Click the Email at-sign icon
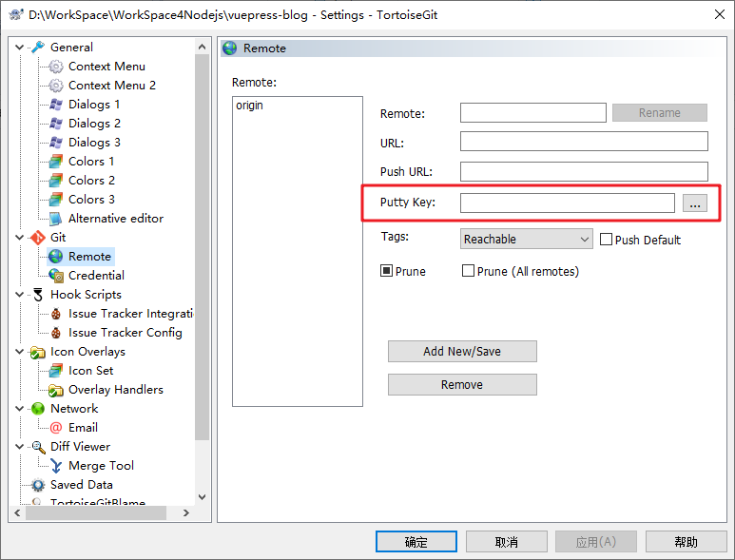 (x=56, y=428)
